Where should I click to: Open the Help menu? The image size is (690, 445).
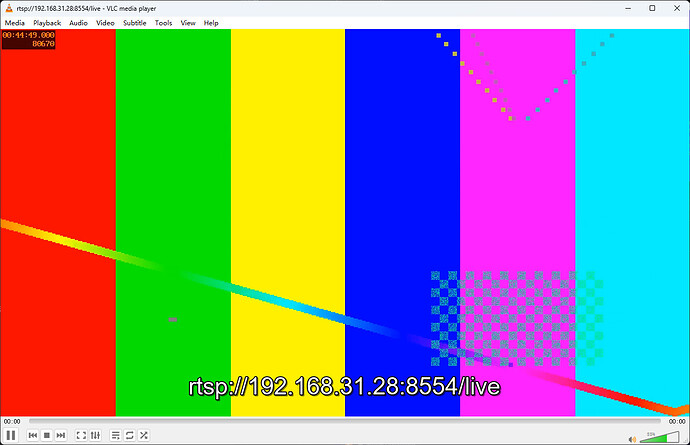[211, 23]
